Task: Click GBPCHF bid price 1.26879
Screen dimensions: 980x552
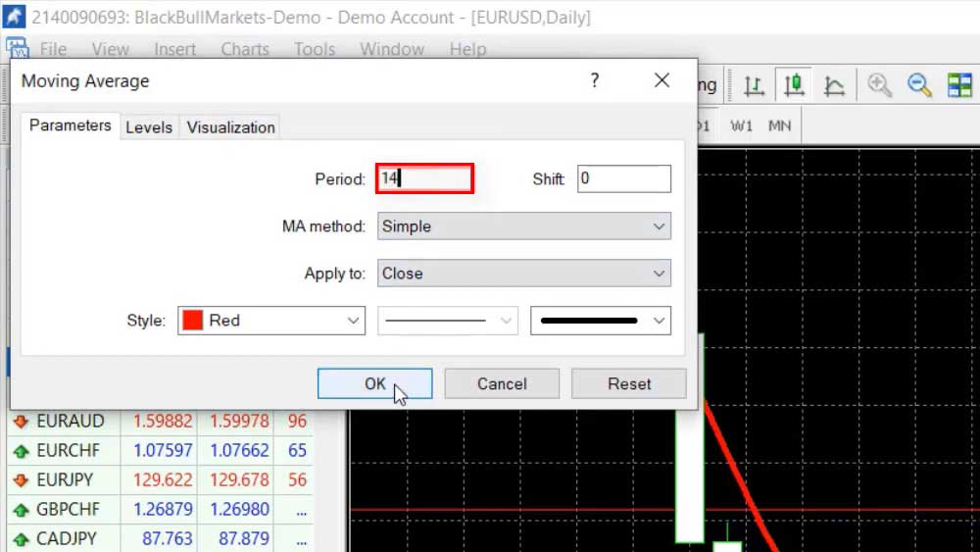Action: [x=163, y=510]
